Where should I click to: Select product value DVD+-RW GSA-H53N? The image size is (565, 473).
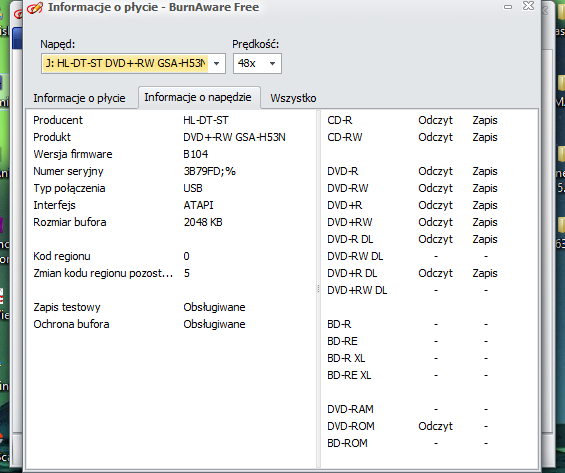pos(234,137)
